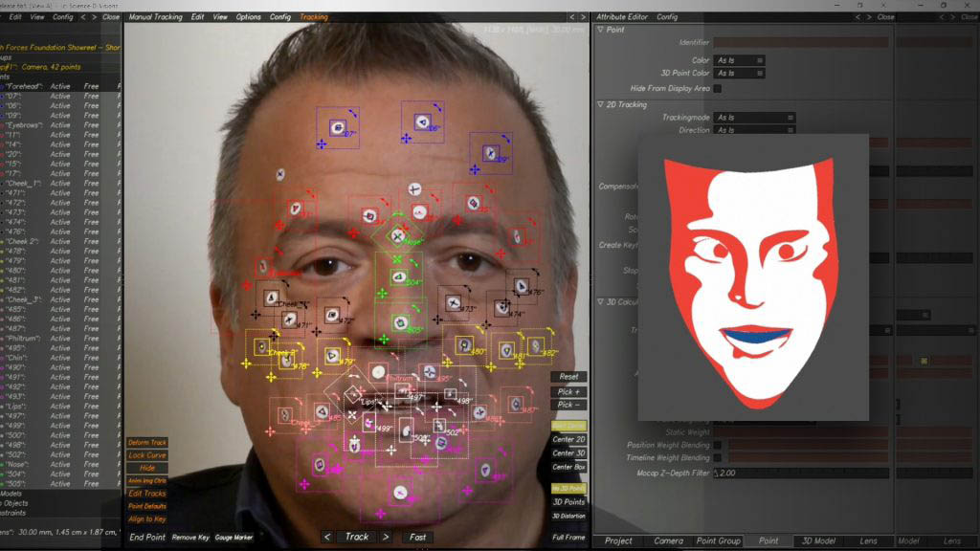Toggle the Lock Curve button
Viewport: 980px width, 551px height.
click(x=146, y=455)
